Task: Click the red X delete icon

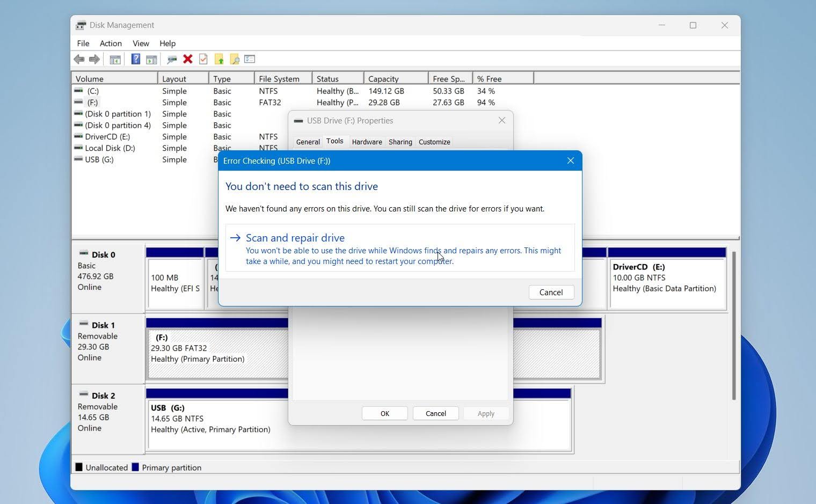Action: [x=188, y=59]
